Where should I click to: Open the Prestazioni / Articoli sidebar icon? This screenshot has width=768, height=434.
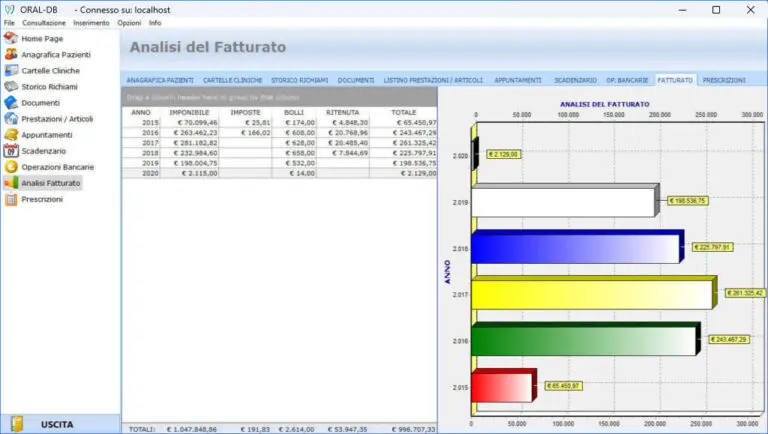tap(11, 119)
